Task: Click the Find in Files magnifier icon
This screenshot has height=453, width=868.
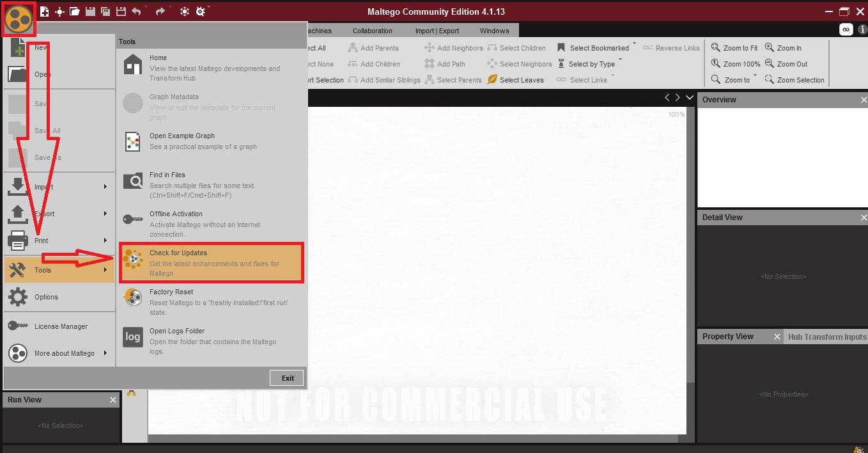Action: (133, 181)
